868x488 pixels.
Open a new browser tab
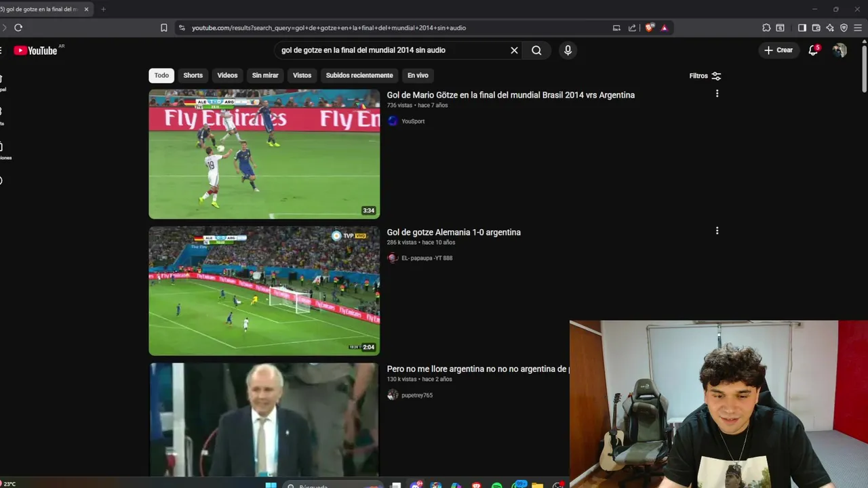pyautogui.click(x=103, y=9)
